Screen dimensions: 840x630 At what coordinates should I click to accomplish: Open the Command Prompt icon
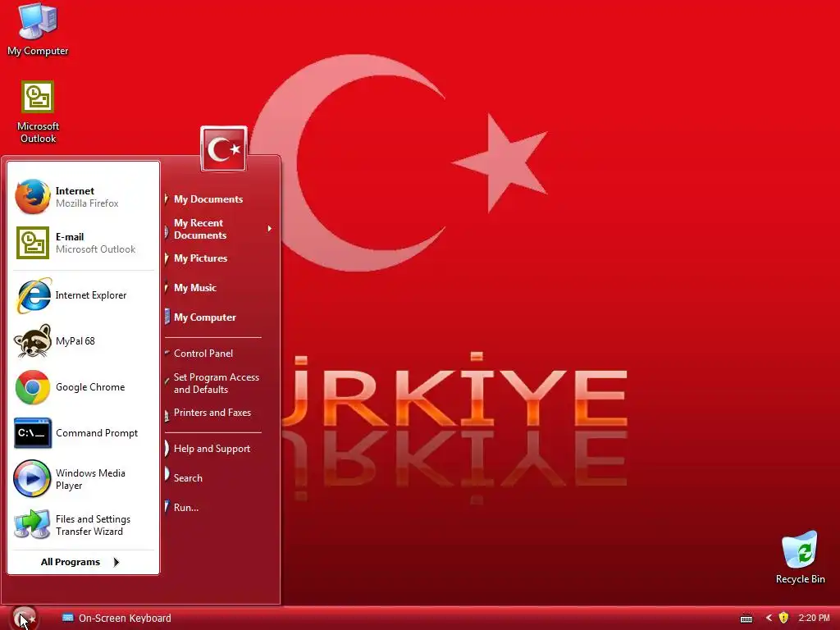[x=33, y=433]
